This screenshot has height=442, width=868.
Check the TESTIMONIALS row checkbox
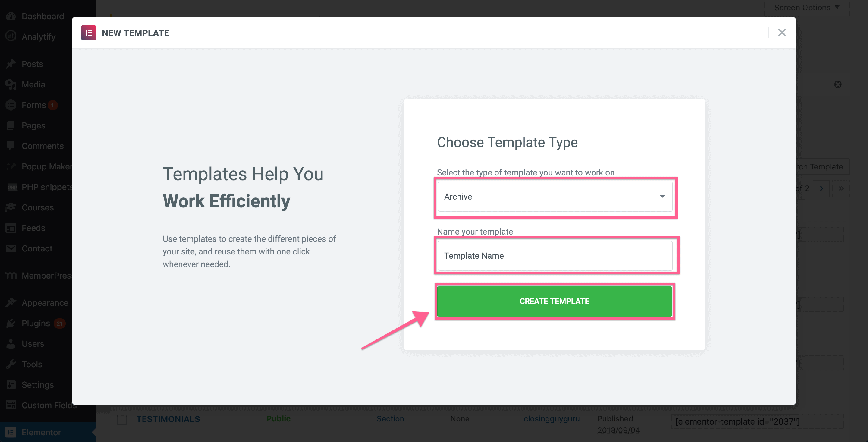(x=122, y=419)
